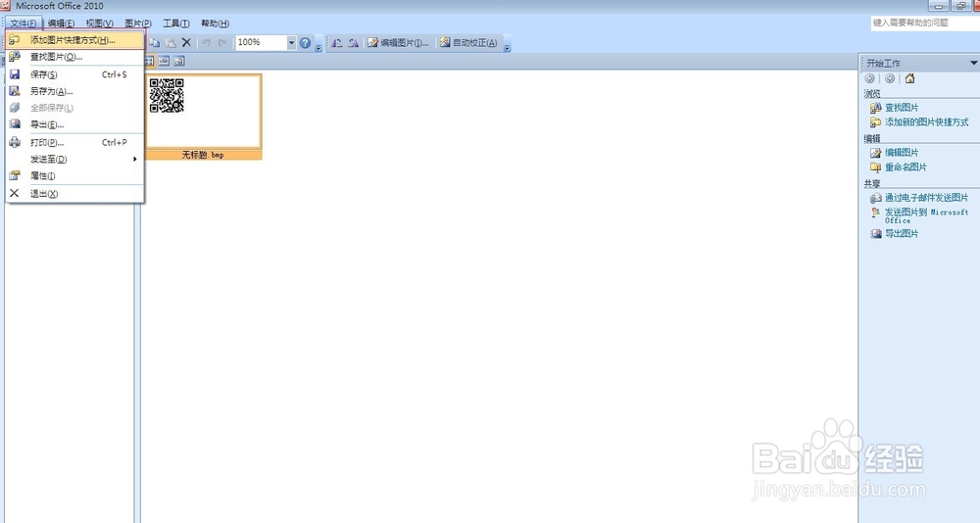
Task: Click icon beside 发送图片到 Microsoft Office
Action: 875,213
